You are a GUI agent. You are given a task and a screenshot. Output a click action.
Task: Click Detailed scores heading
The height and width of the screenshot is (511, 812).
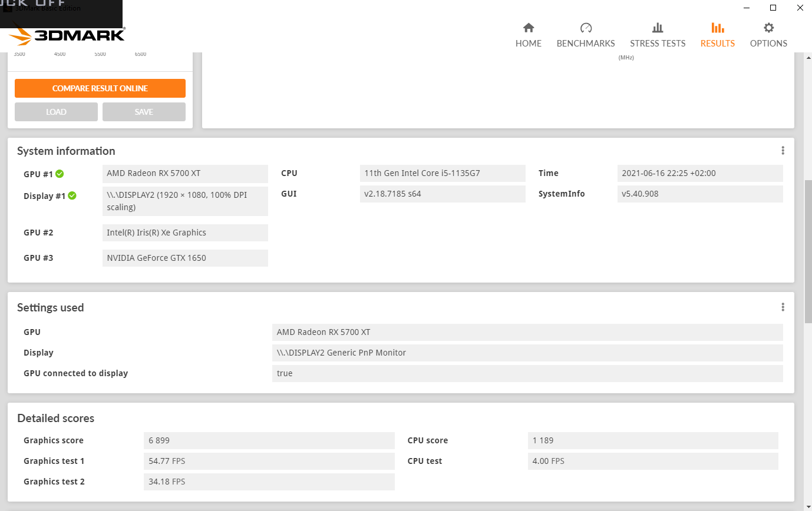click(x=56, y=419)
